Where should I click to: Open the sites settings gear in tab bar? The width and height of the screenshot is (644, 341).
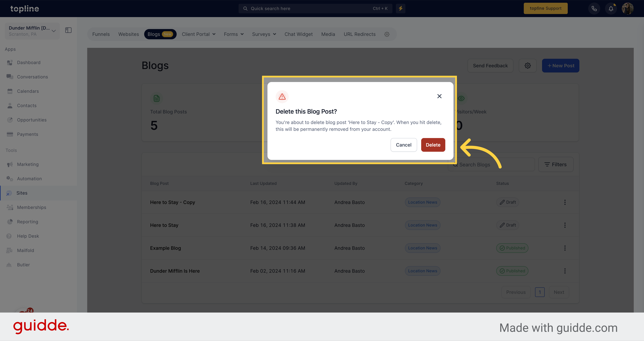point(387,34)
